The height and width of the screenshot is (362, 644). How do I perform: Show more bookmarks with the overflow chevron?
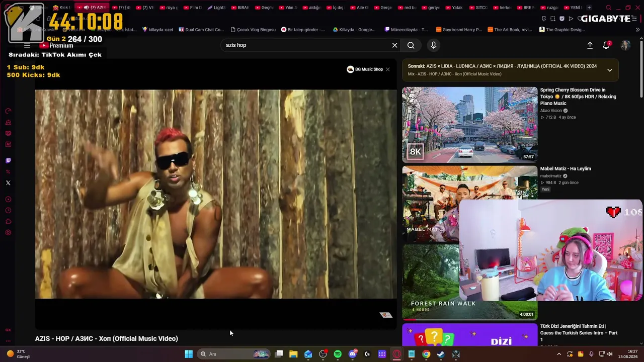click(637, 30)
